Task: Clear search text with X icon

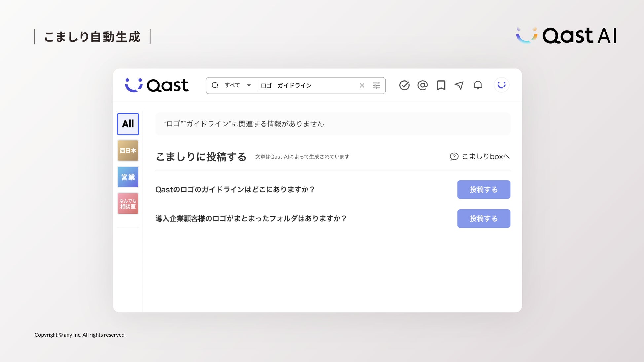Action: (362, 86)
